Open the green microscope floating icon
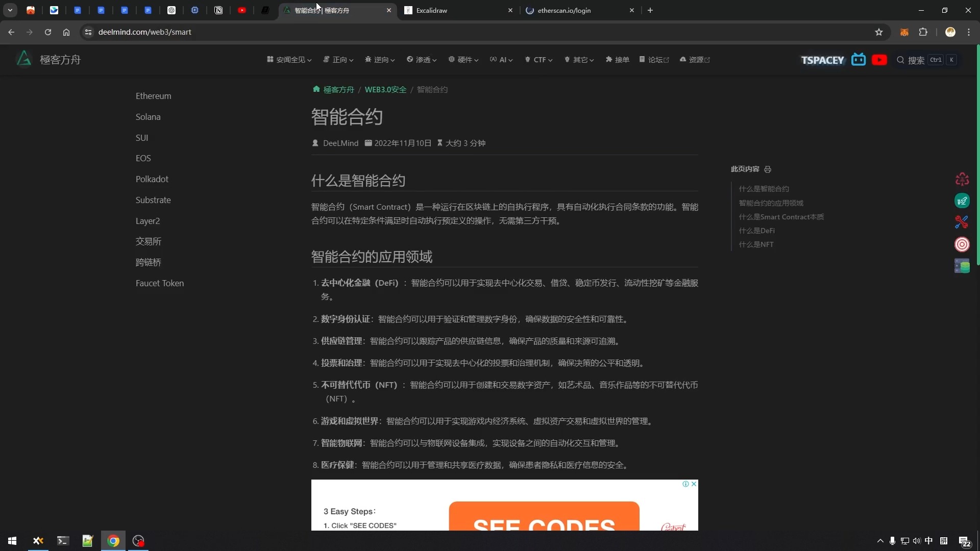980x551 pixels. point(963,201)
